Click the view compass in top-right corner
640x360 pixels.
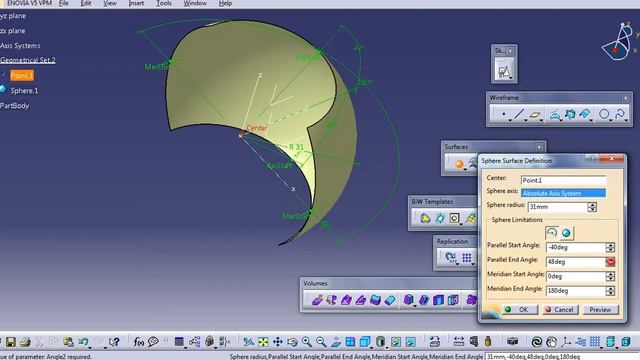(x=618, y=42)
